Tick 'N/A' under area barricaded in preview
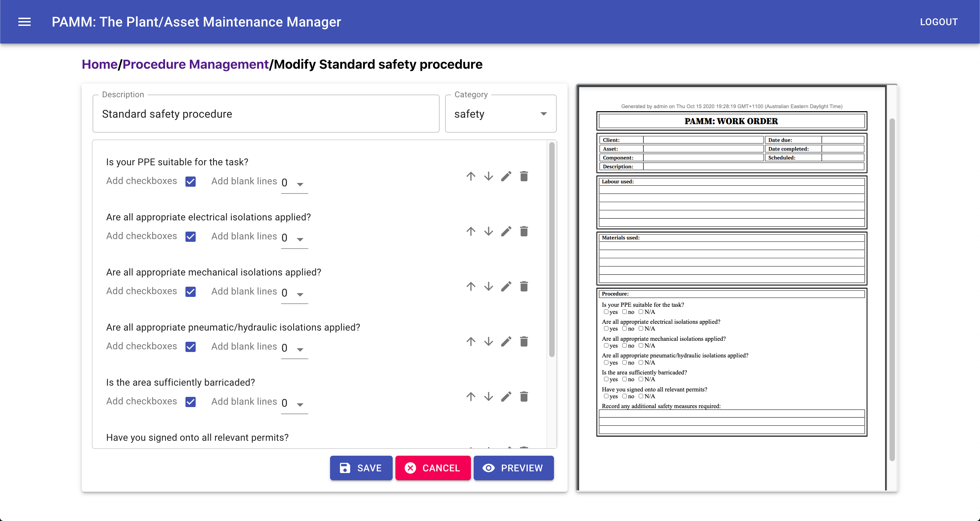Viewport: 980px width, 521px height. coord(641,379)
